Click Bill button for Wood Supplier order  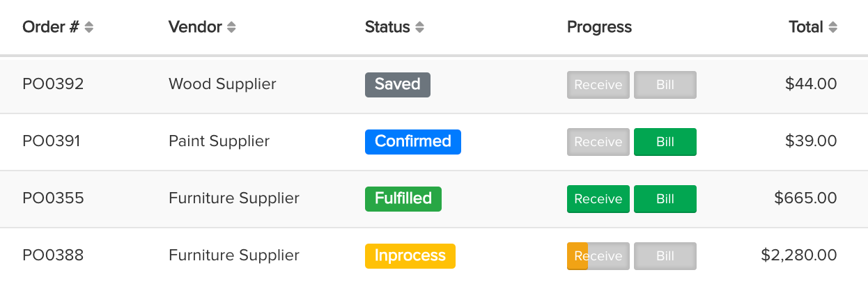pyautogui.click(x=665, y=85)
